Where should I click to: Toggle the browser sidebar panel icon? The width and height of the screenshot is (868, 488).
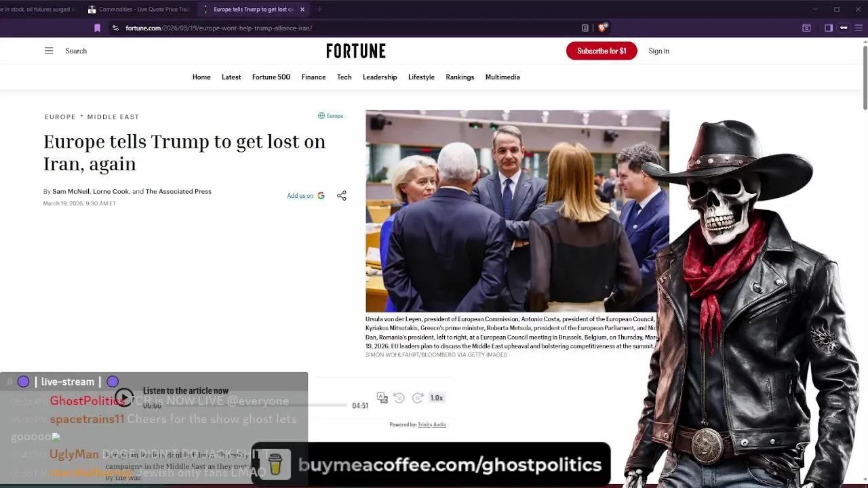point(829,28)
